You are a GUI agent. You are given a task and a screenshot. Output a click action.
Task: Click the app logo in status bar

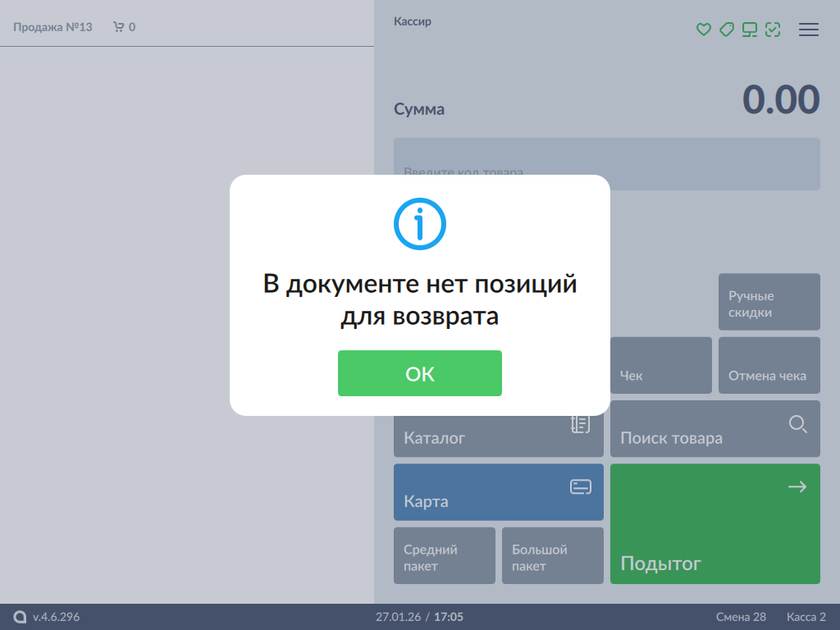pos(20,617)
